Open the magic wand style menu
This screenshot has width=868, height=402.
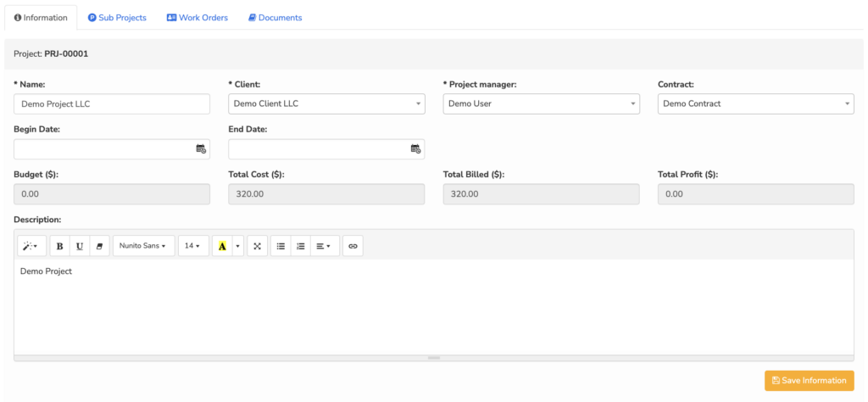point(31,246)
